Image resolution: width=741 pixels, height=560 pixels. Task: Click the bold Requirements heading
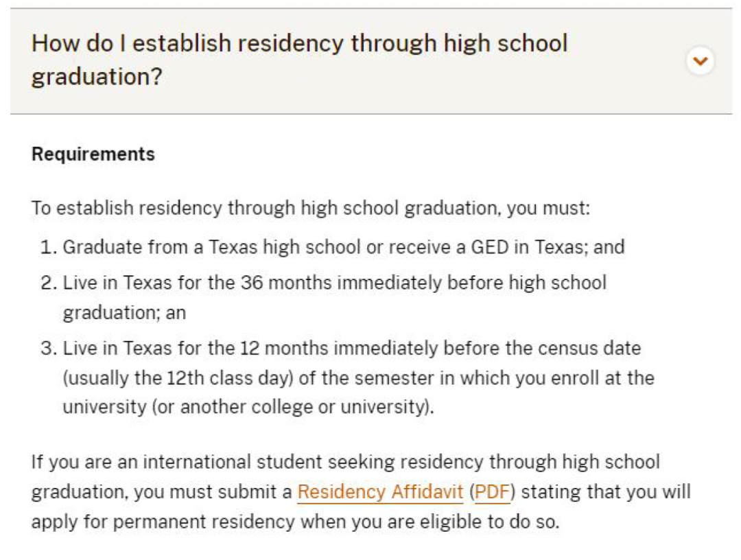pos(93,154)
